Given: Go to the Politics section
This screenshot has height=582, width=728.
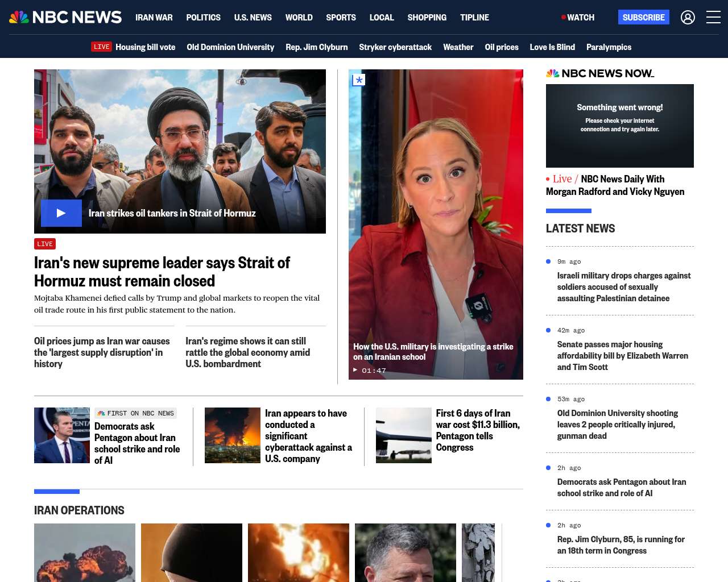Looking at the screenshot, I should tap(203, 18).
